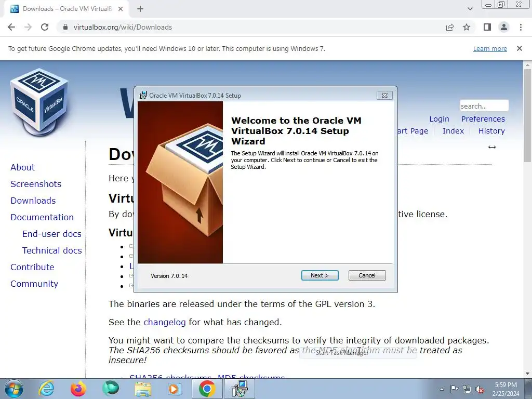Go forward in Chrome
The height and width of the screenshot is (399, 532).
click(28, 27)
